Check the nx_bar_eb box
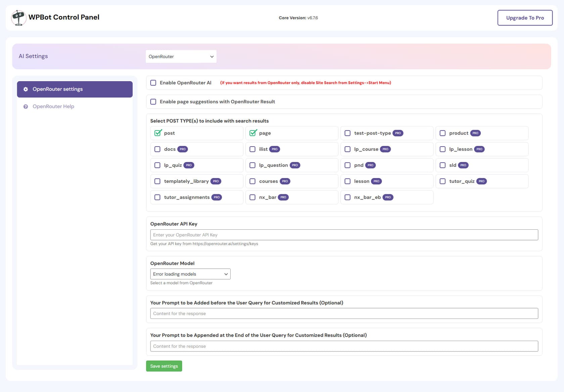This screenshot has height=392, width=564. 347,198
